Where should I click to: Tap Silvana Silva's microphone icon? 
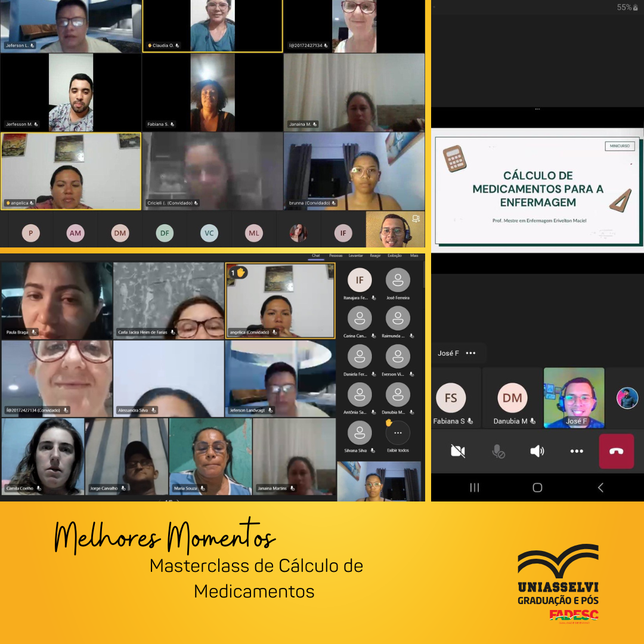pyautogui.click(x=373, y=449)
